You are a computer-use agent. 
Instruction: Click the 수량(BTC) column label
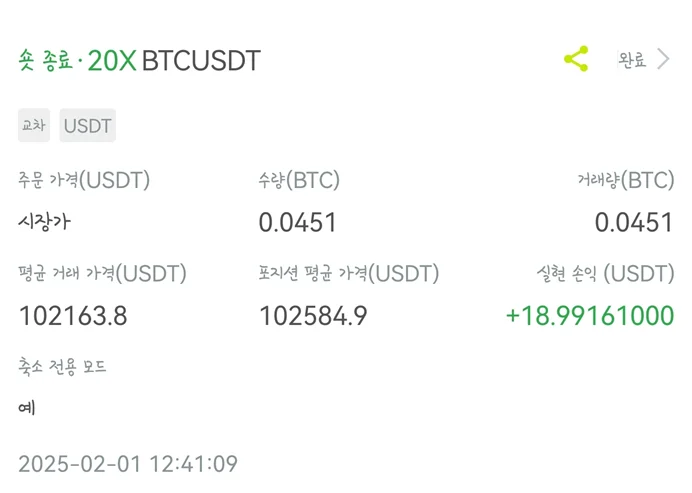tap(299, 181)
